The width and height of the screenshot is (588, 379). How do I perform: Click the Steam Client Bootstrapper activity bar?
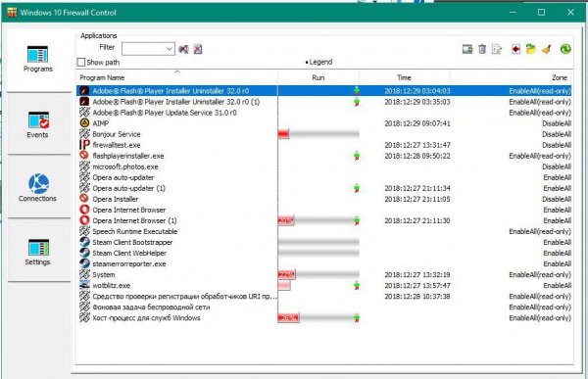[x=318, y=242]
